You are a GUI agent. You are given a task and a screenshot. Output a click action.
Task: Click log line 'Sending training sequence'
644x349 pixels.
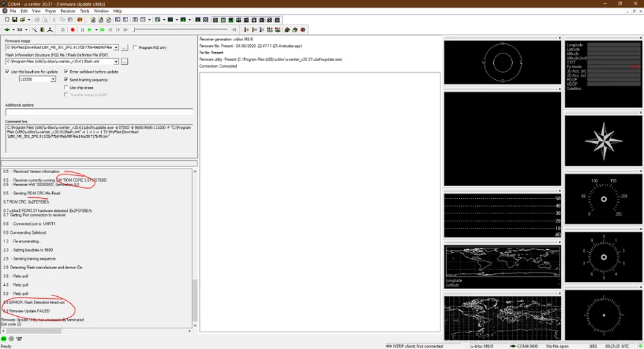[34, 259]
